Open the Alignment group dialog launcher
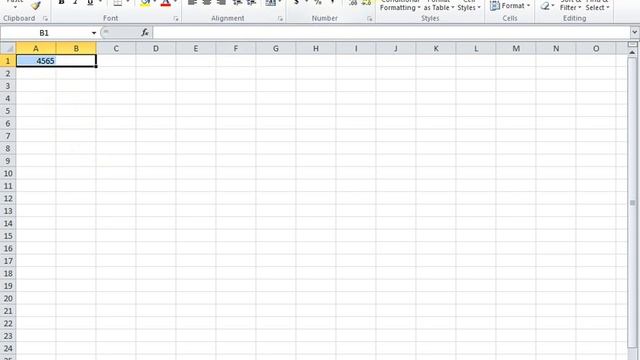This screenshot has width=640, height=360. pyautogui.click(x=280, y=19)
